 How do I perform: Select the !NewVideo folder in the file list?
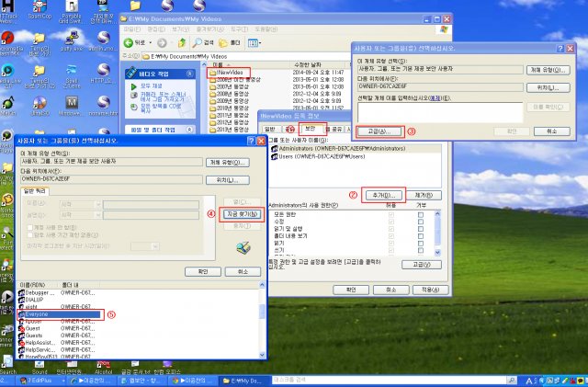pyautogui.click(x=229, y=73)
